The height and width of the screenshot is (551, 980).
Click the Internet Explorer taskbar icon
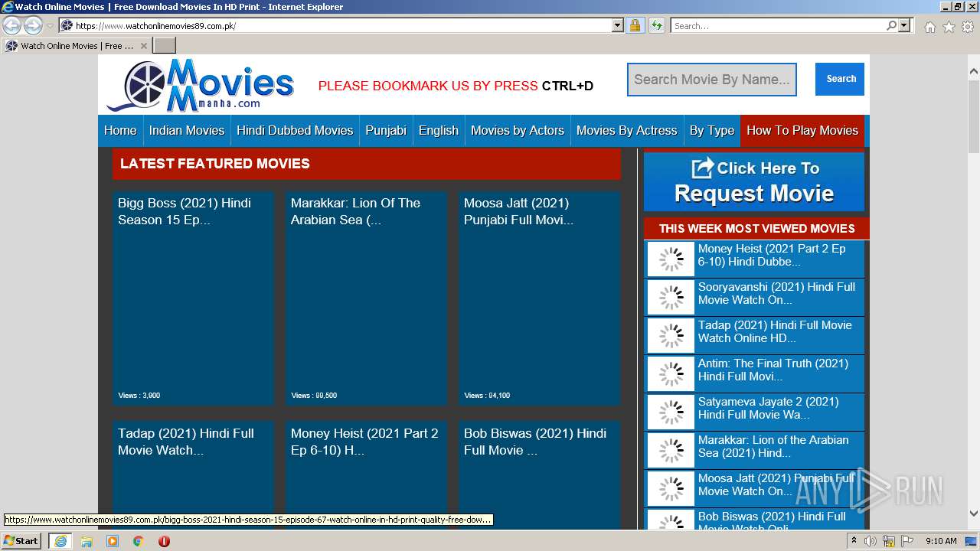pyautogui.click(x=60, y=541)
